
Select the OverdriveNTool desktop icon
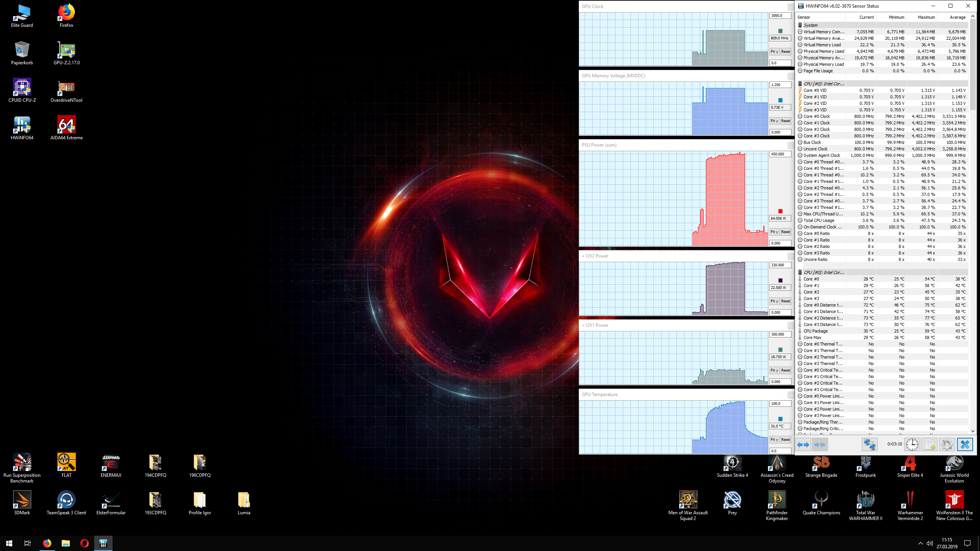pos(67,91)
